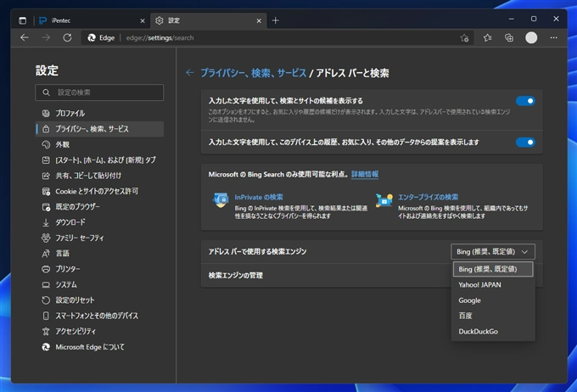
Task: Toggle このデバイス上の履歴 suggestions switch
Action: (525, 142)
